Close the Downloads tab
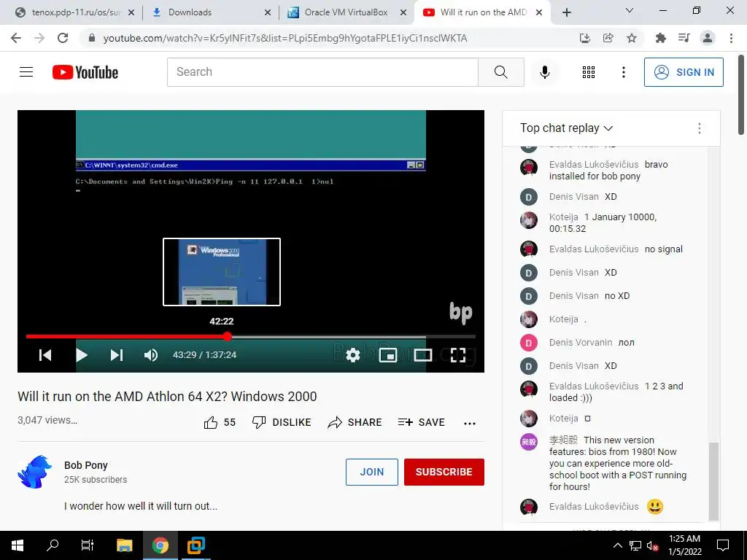 pos(268,12)
